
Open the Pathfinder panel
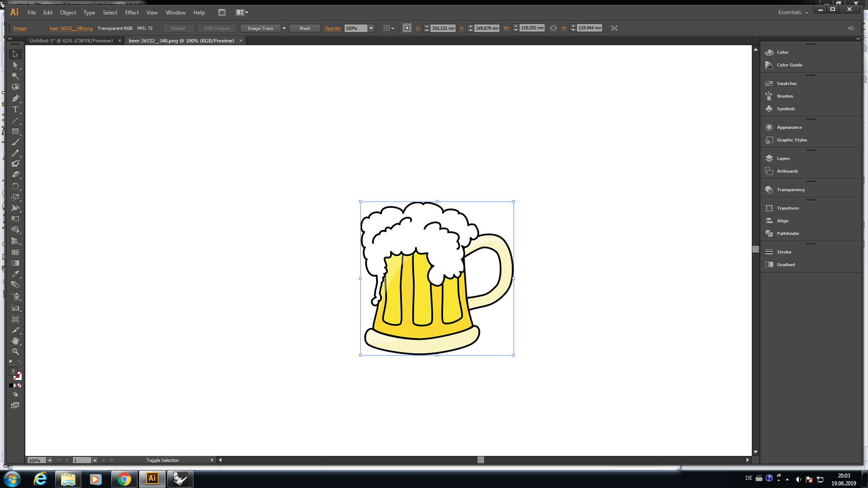pos(788,234)
